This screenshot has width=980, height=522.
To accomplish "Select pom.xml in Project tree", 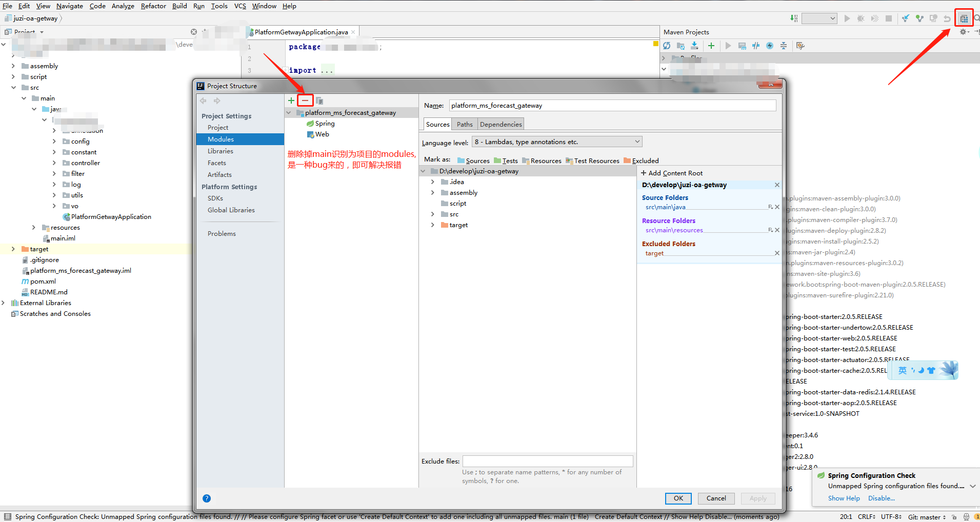I will click(38, 282).
